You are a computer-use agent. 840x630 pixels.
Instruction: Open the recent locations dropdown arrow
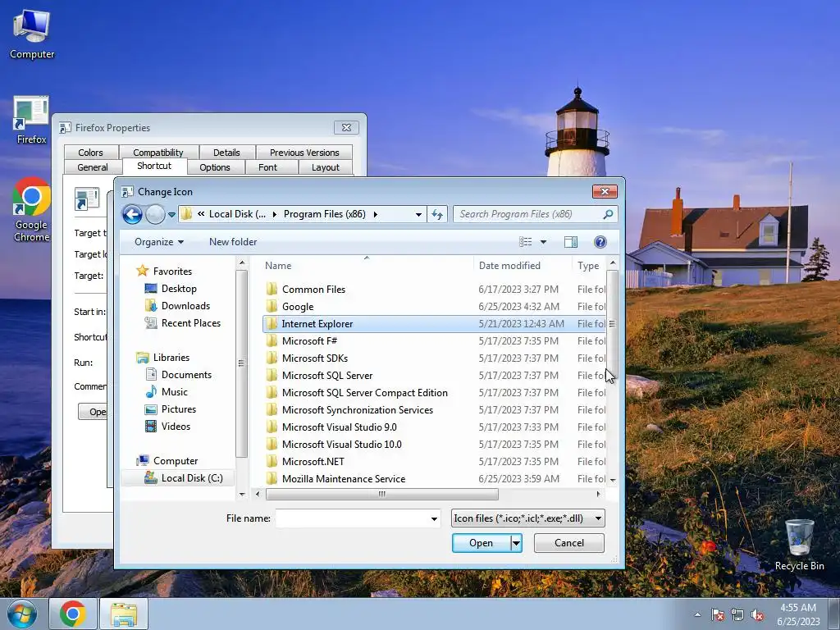(x=171, y=215)
